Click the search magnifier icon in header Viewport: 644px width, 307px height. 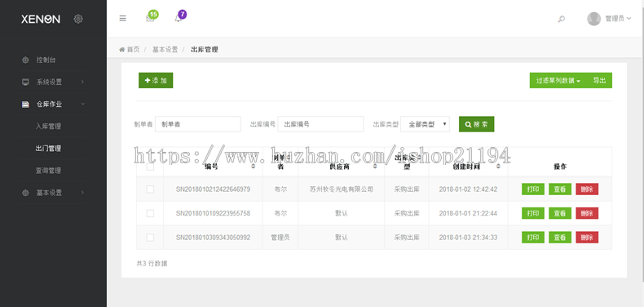(561, 19)
